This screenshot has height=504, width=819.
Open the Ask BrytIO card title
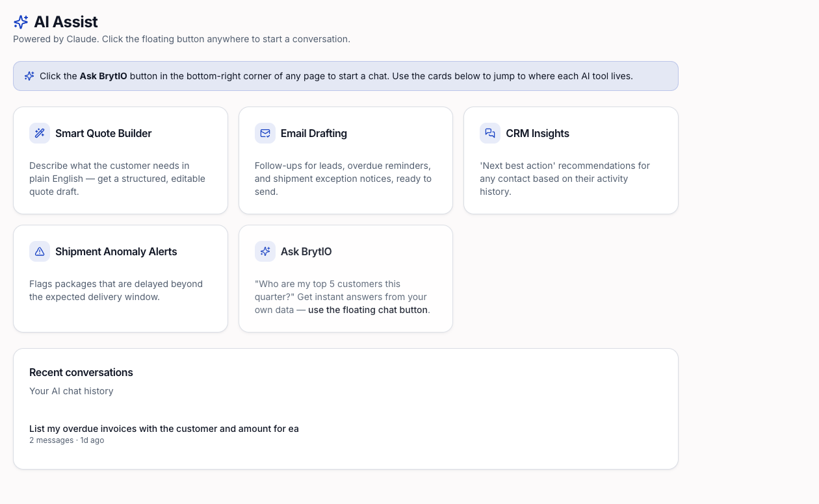point(306,251)
